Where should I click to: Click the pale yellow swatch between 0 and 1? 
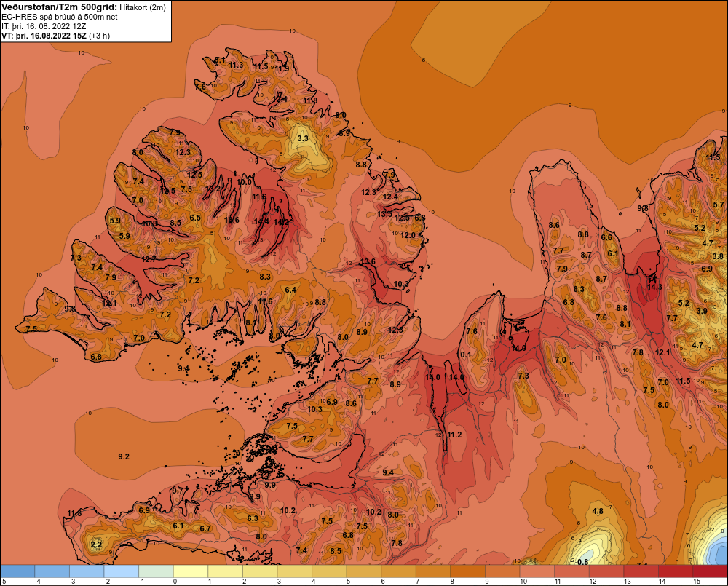coord(191,571)
